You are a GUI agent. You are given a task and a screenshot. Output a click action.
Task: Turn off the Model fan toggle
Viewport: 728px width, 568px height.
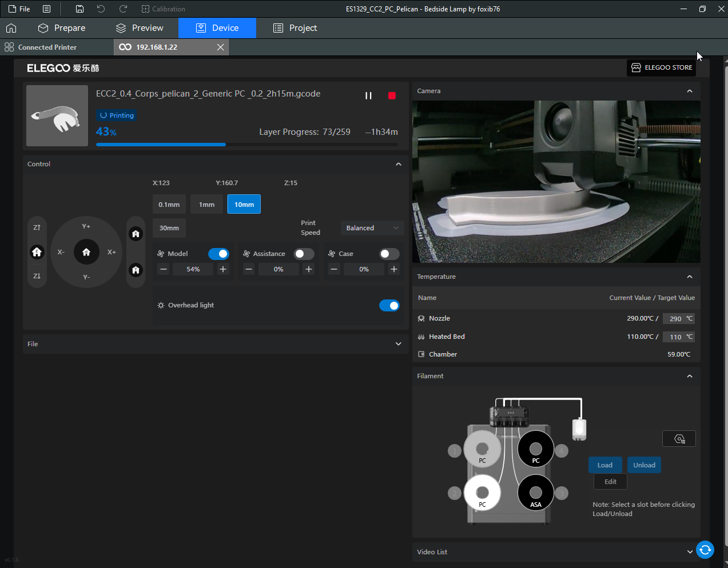218,254
